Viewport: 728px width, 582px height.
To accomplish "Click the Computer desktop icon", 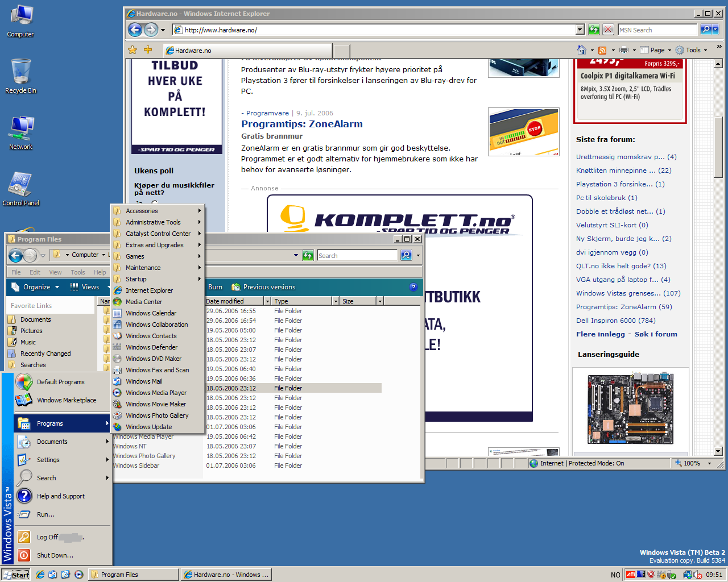I will tap(20, 21).
